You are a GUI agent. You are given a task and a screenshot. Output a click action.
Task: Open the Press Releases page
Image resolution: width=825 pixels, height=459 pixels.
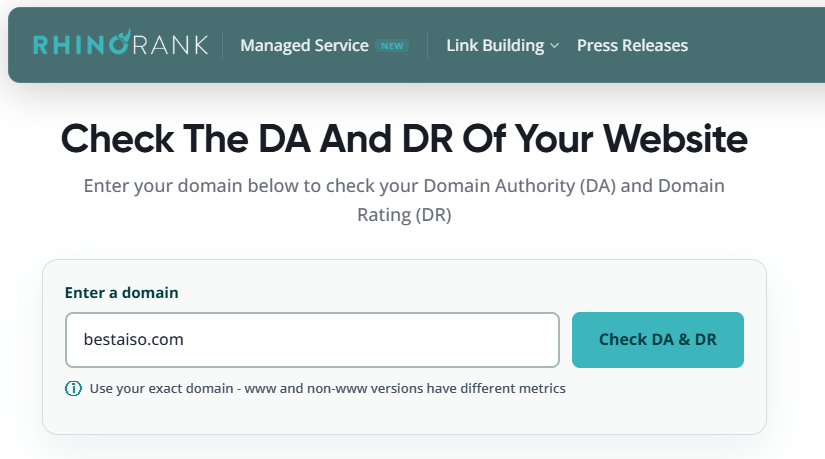632,45
